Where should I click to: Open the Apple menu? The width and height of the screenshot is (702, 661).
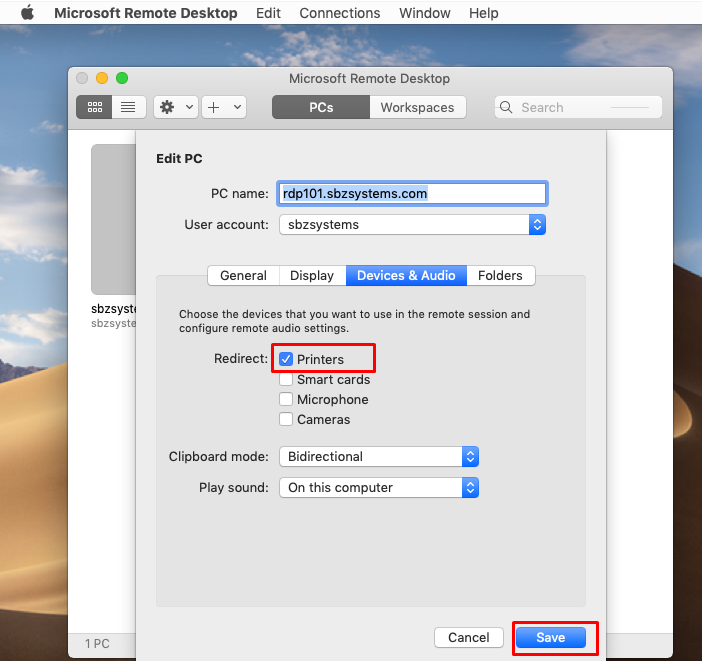tap(28, 13)
